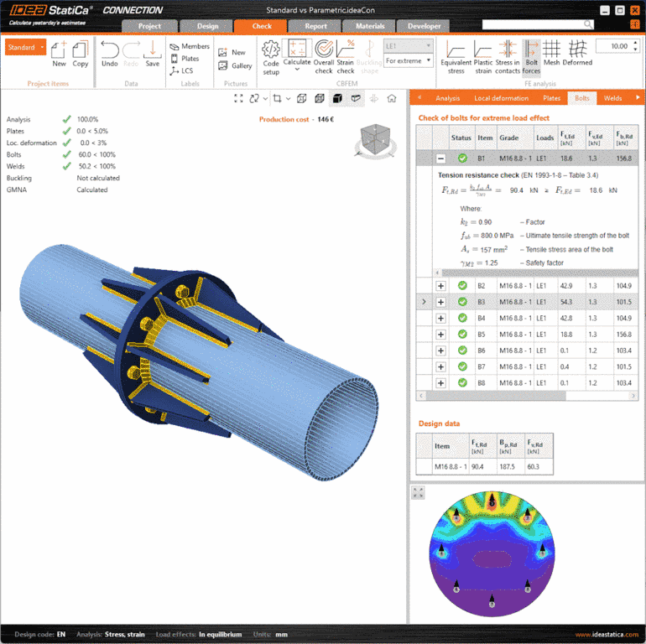Expand bolt B3 details row
This screenshot has width=646, height=644.
pyautogui.click(x=440, y=302)
